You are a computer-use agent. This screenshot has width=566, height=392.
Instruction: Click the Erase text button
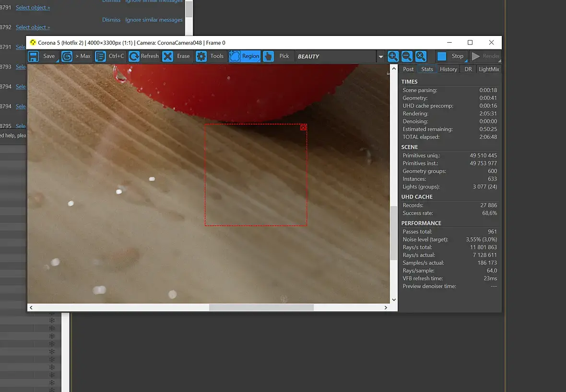[183, 56]
